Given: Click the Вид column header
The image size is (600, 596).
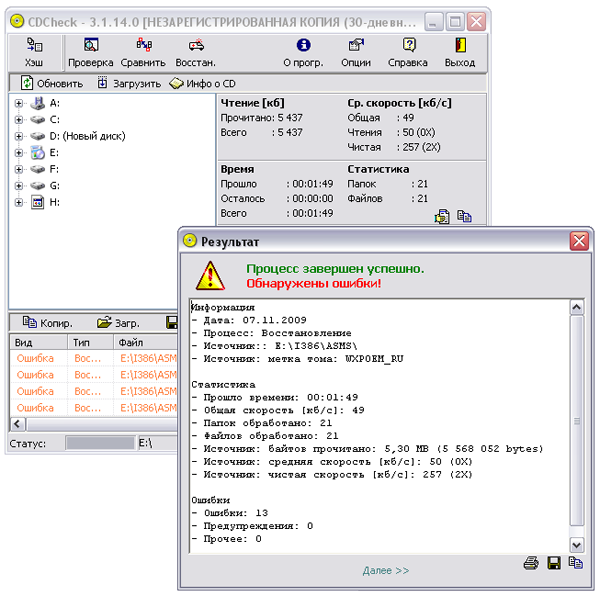Looking at the screenshot, I should point(38,342).
